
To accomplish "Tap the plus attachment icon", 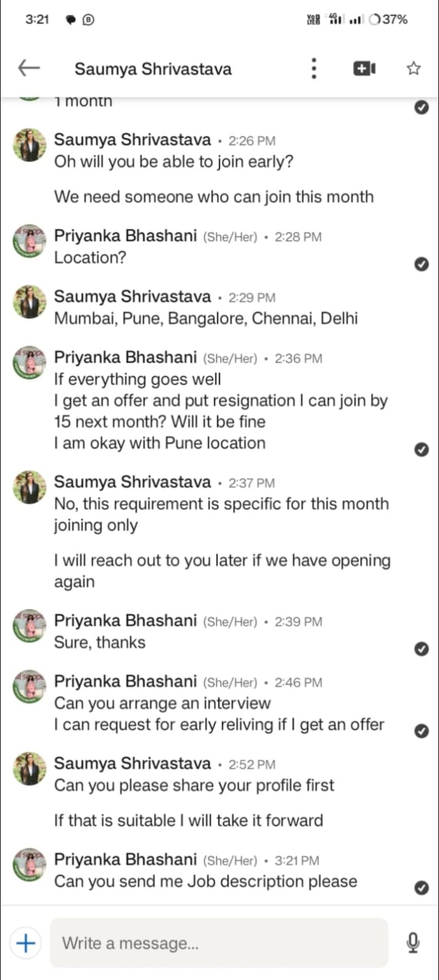I will (x=26, y=943).
